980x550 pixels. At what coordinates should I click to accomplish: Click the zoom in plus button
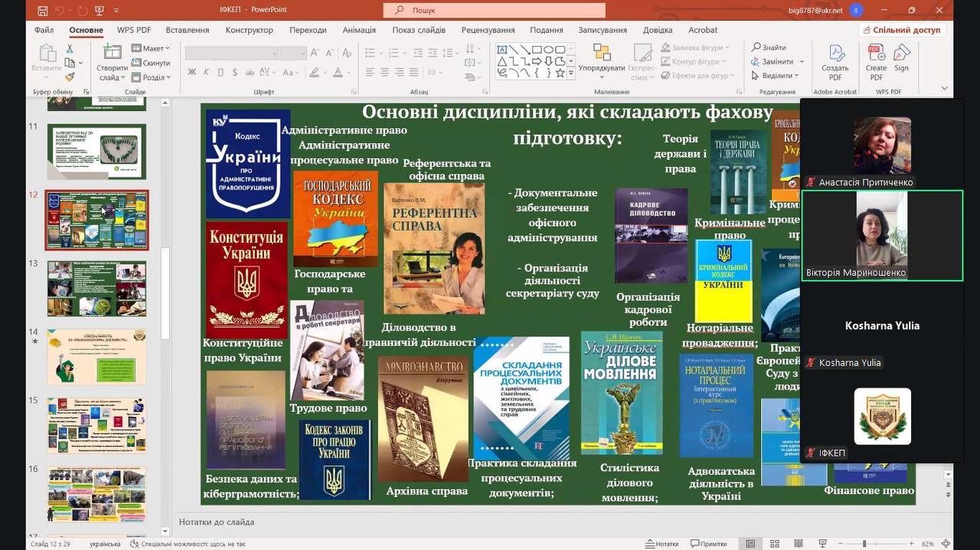913,544
